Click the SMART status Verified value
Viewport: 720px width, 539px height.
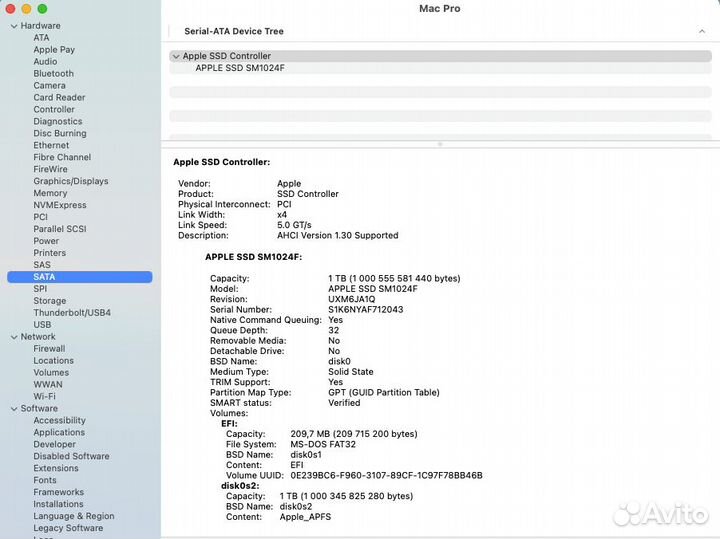point(344,403)
